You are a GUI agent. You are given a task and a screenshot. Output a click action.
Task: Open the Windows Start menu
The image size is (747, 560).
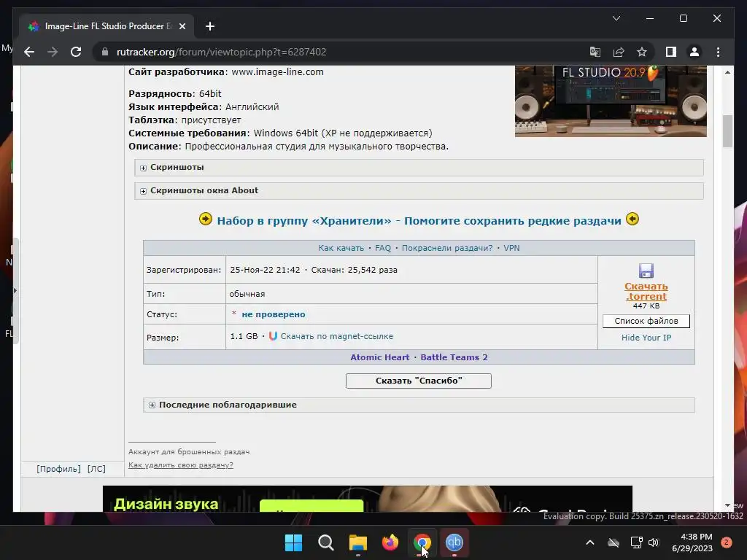pos(293,542)
